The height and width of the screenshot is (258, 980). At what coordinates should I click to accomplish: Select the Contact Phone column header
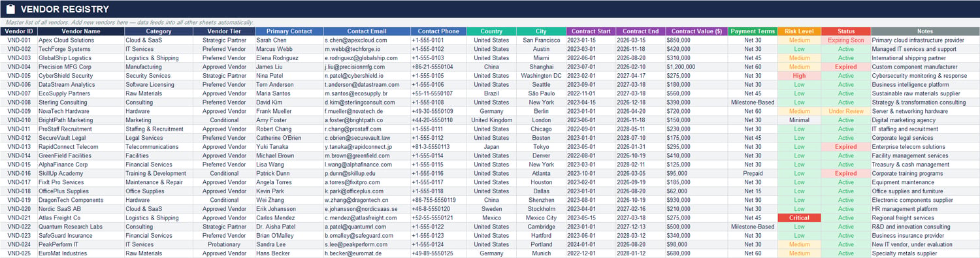(438, 31)
